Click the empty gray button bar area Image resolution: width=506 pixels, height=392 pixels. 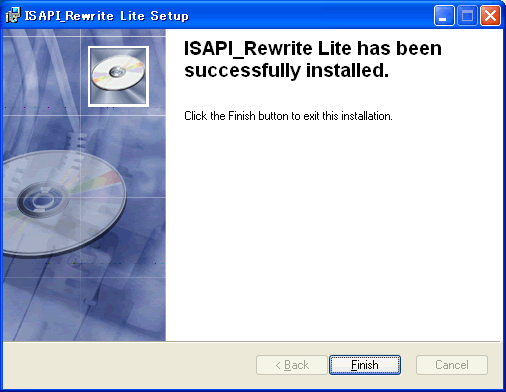coord(128,365)
